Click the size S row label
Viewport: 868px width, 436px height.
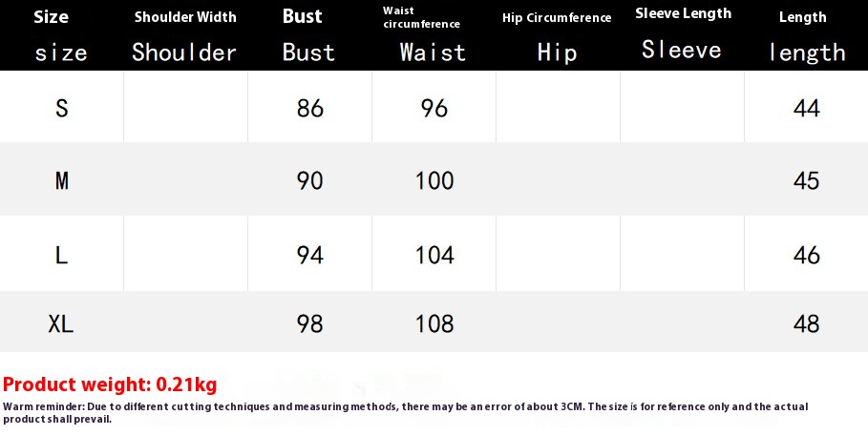point(62,109)
